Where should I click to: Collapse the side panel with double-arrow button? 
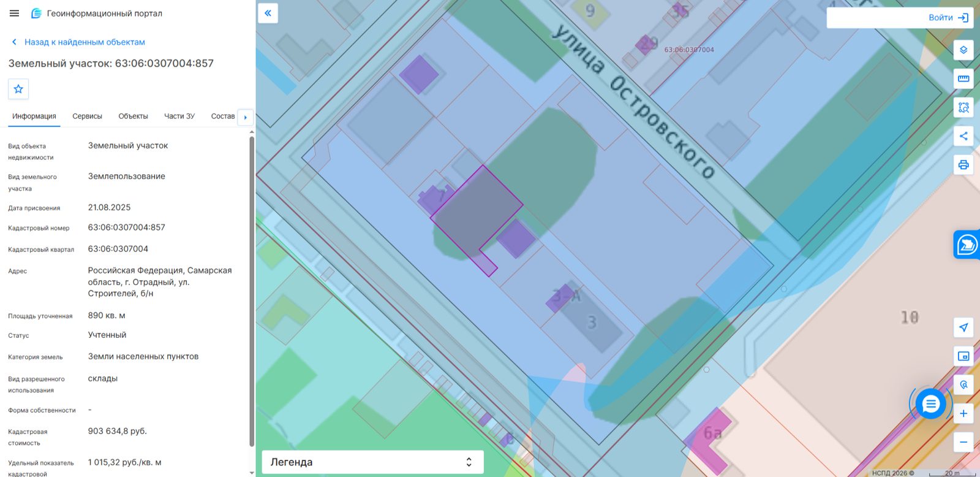[268, 13]
